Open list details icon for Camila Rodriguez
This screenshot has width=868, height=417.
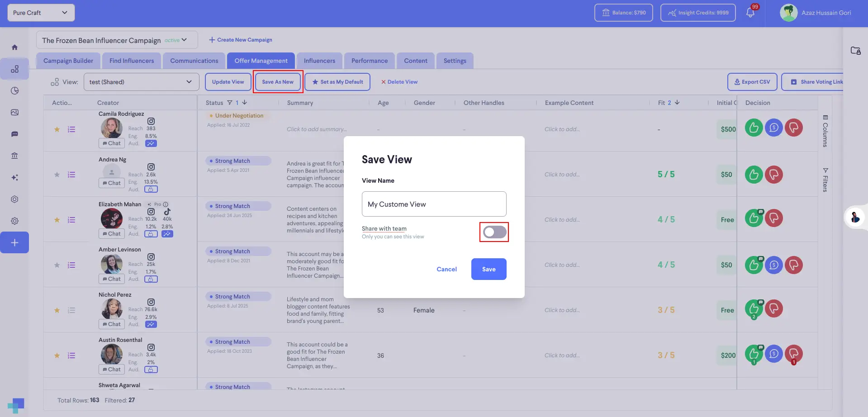[71, 129]
